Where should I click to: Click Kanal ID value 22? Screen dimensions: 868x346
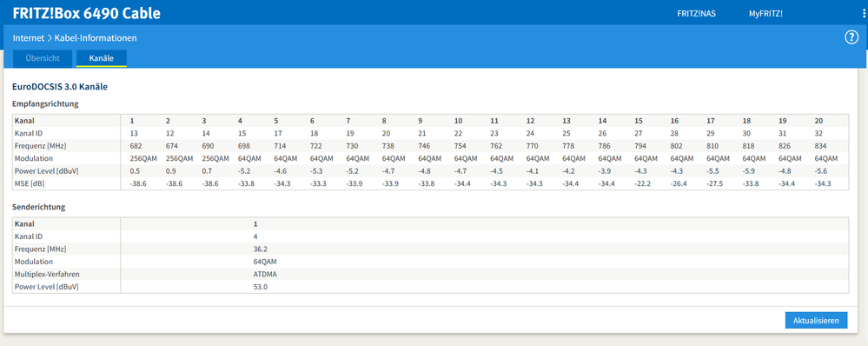pos(458,133)
